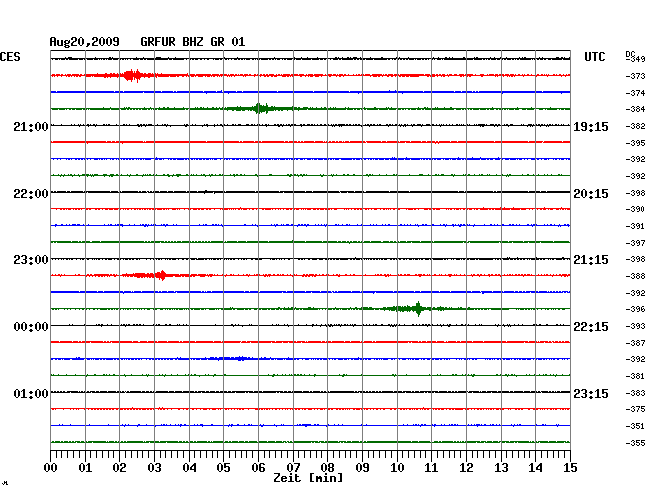Click the DC offset value -374
The height and width of the screenshot is (494, 650).
(635, 93)
